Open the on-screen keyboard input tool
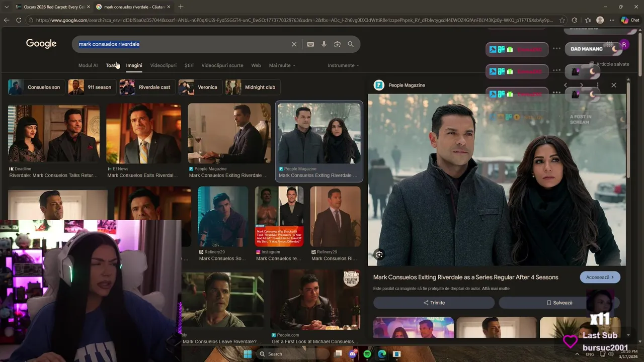Image resolution: width=644 pixels, height=362 pixels. point(310,44)
